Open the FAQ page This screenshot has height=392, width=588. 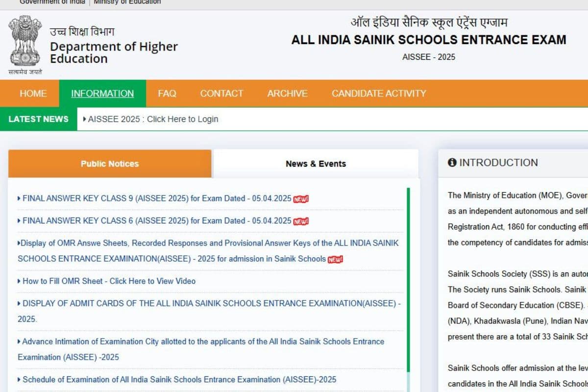[x=167, y=94]
